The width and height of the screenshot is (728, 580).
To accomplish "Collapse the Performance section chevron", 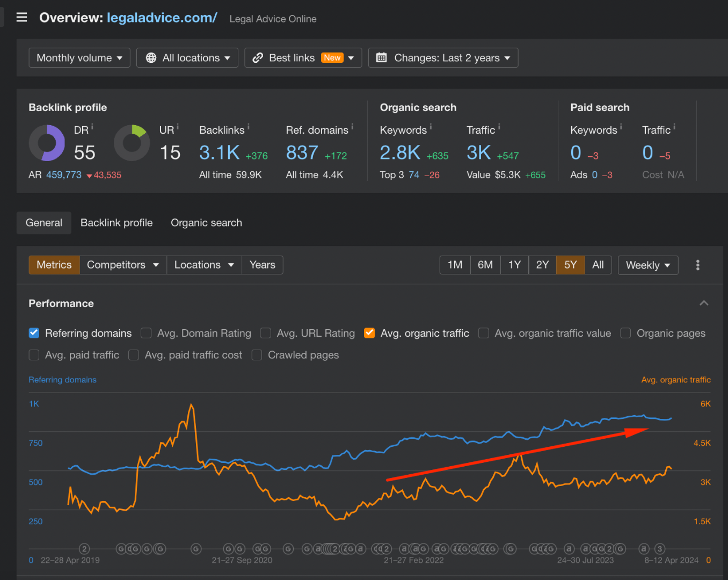I will (704, 303).
